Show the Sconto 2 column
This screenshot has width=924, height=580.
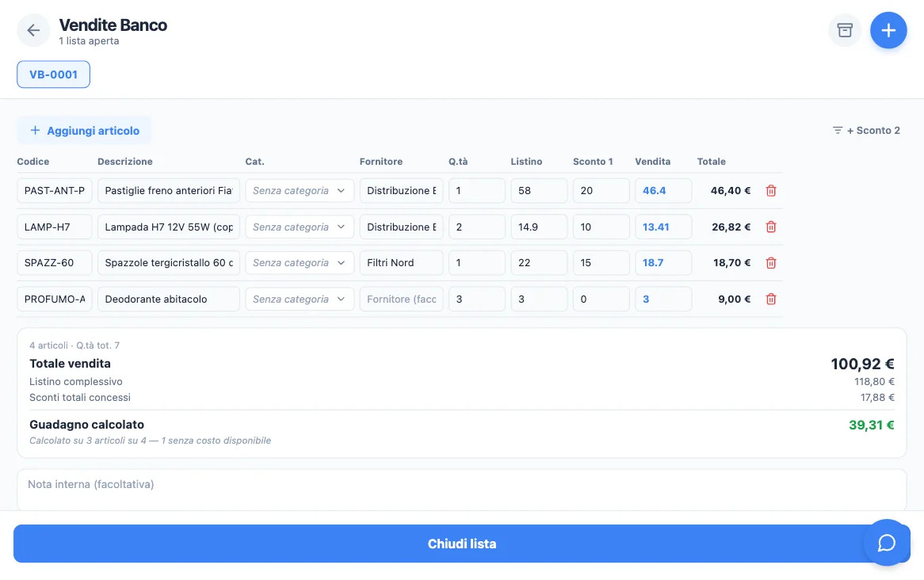(866, 130)
